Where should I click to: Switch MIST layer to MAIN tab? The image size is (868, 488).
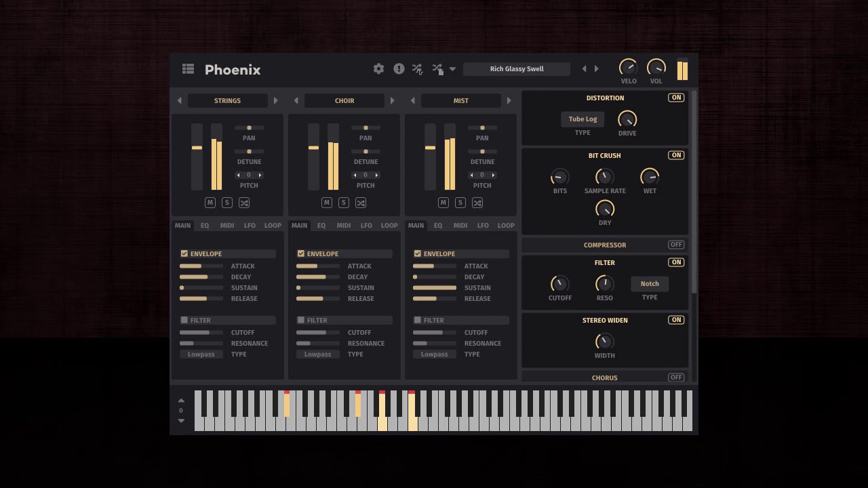click(416, 225)
